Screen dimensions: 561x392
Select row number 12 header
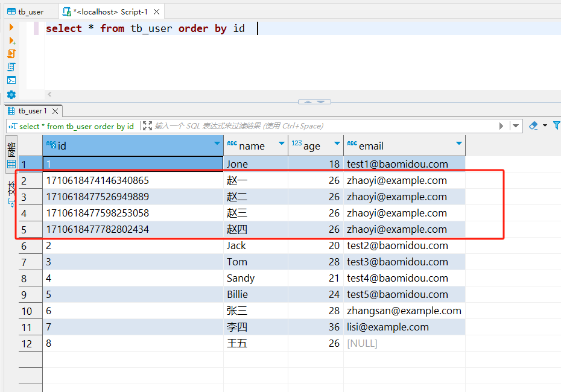click(x=30, y=344)
